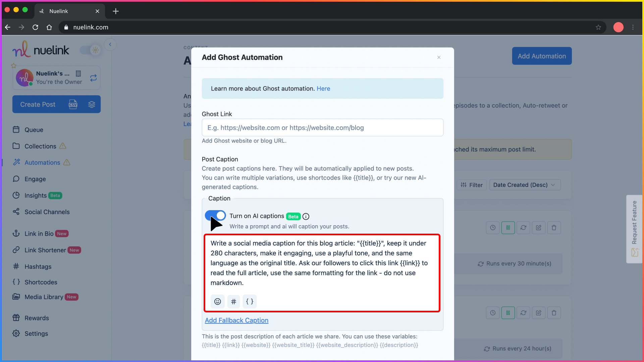This screenshot has width=644, height=362.
Task: Go back in browser
Action: (x=8, y=27)
